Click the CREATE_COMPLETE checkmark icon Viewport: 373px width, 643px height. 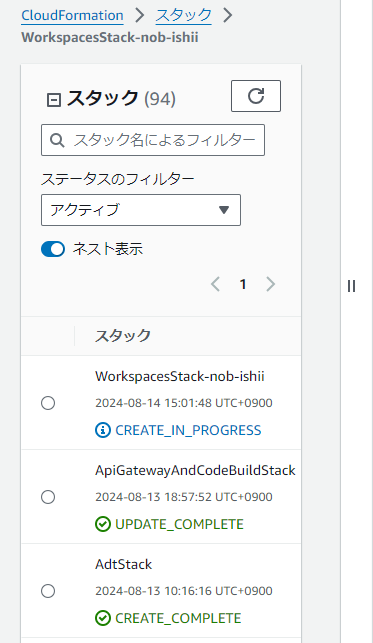point(102,618)
